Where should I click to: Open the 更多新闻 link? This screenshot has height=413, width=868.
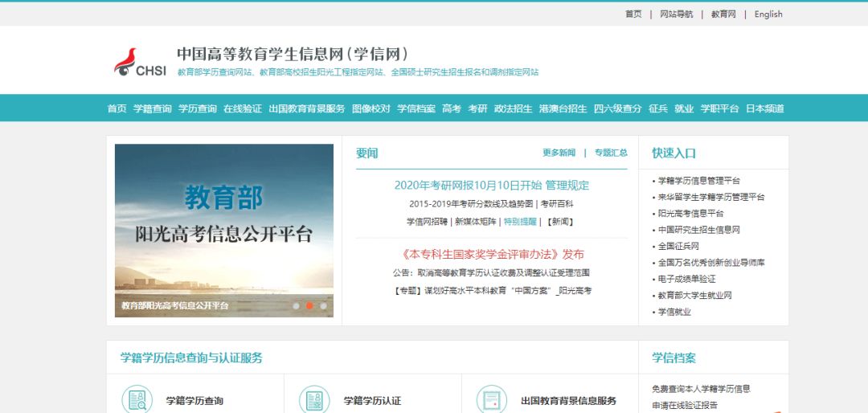click(559, 153)
